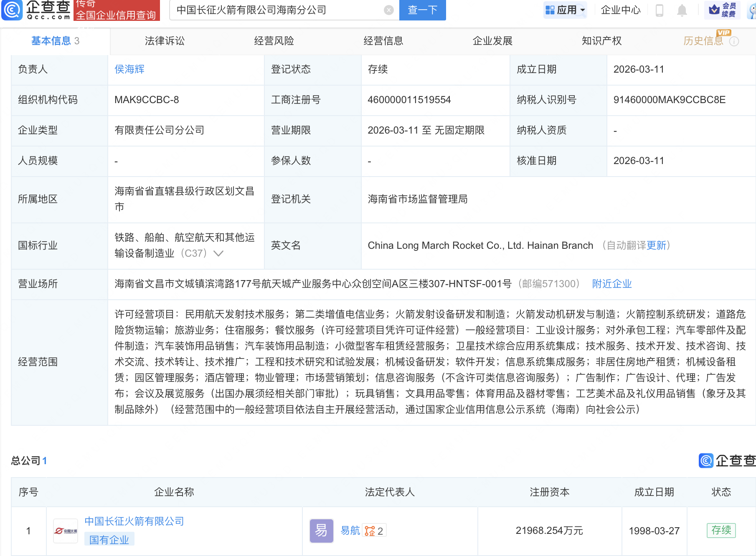
Task: Open the 经营风险 tab
Action: point(274,41)
